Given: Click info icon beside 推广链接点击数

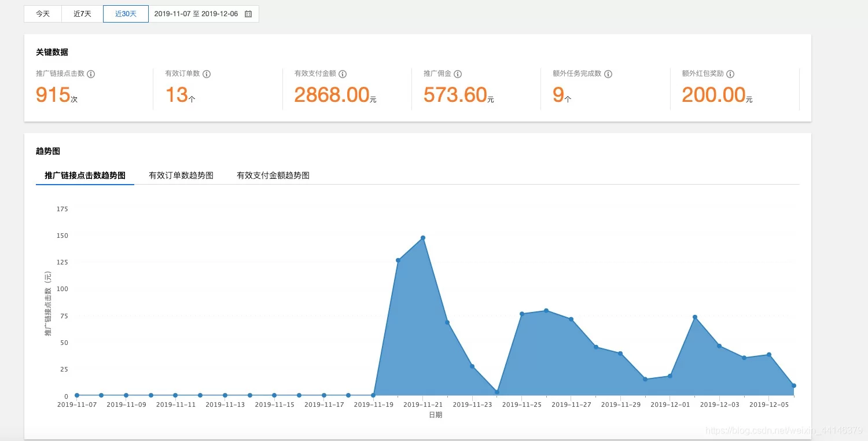Looking at the screenshot, I should tap(91, 74).
